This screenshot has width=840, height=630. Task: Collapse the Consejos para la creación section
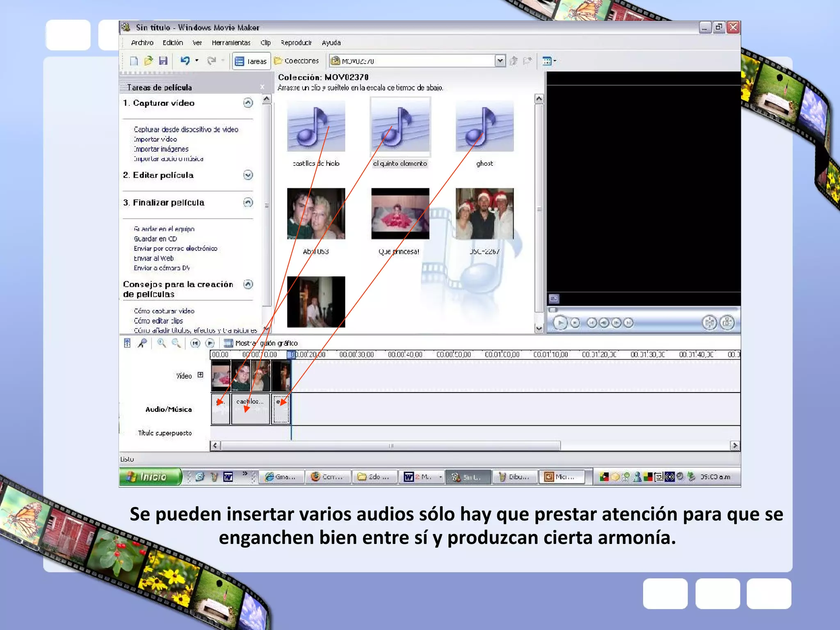[x=248, y=284]
